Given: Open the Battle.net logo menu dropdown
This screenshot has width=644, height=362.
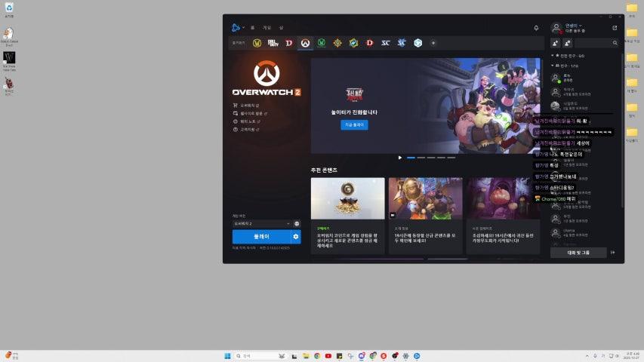Looking at the screenshot, I should (x=237, y=28).
